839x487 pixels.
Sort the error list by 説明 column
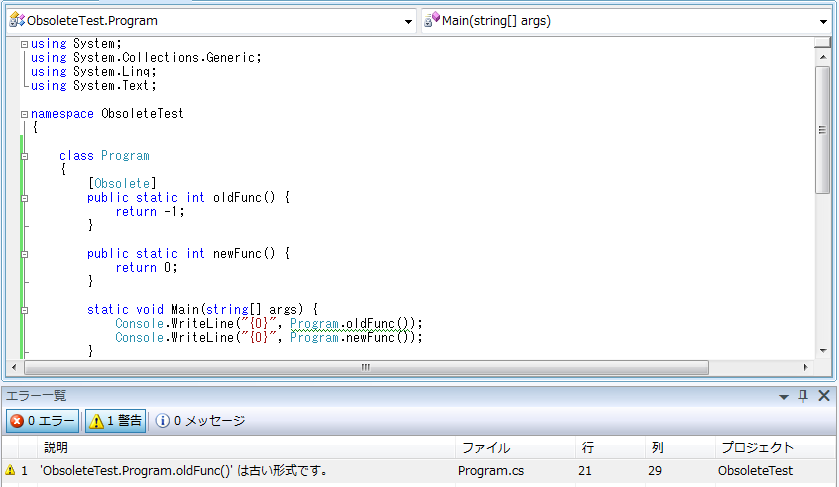pyautogui.click(x=246, y=447)
